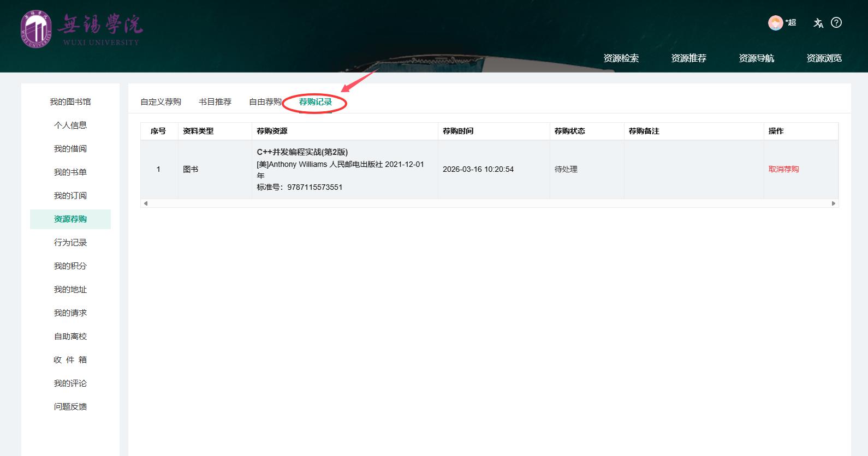Open the C++并发编程实战 book title
Image resolution: width=868 pixels, height=456 pixels.
pos(302,152)
